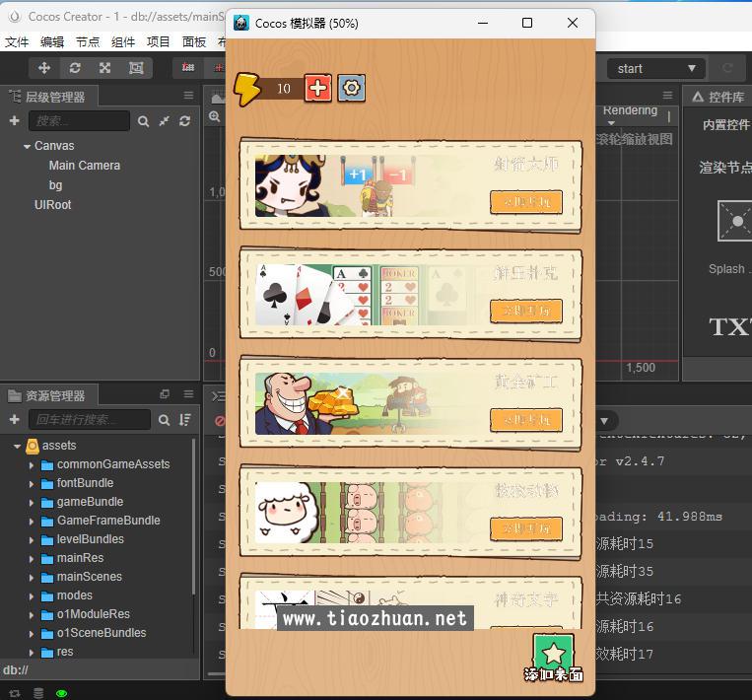The width and height of the screenshot is (752, 700).
Task: Expand the GameFrameBundle folder
Action: point(32,522)
